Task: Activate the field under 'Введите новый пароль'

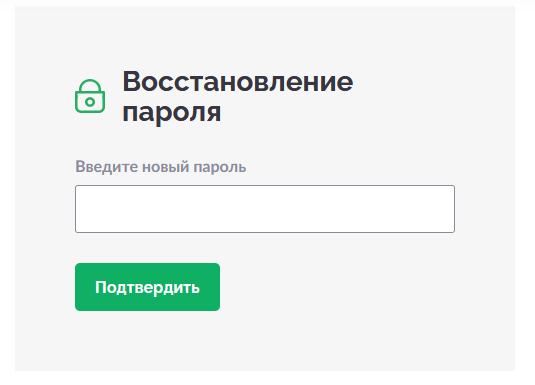Action: pos(265,209)
